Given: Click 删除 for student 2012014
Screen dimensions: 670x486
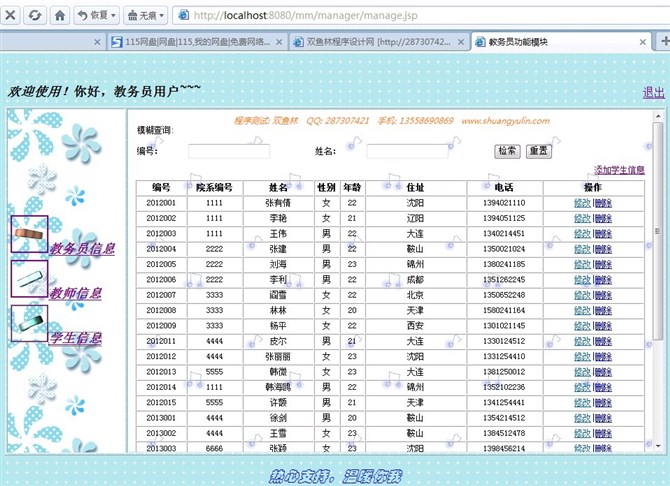Looking at the screenshot, I should point(603,387).
